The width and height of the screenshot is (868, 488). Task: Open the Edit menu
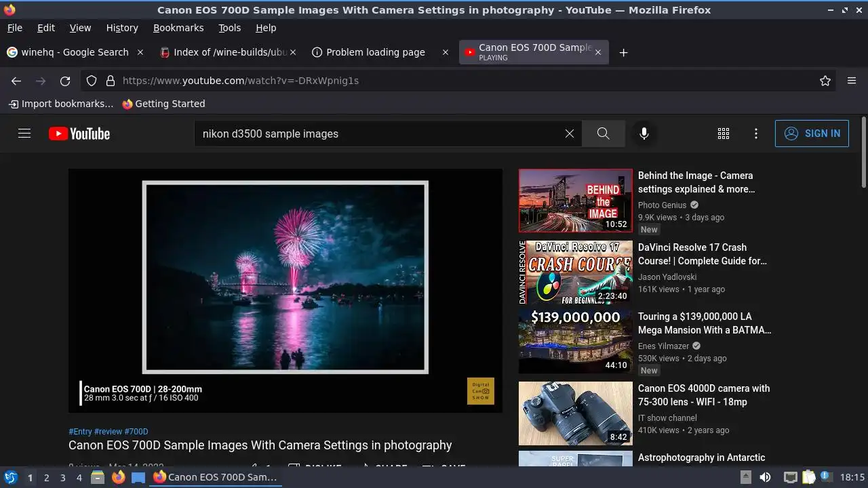tap(46, 28)
